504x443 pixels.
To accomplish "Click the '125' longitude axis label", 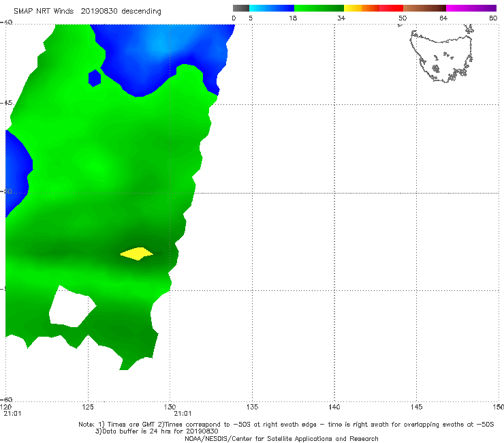I will [88, 408].
